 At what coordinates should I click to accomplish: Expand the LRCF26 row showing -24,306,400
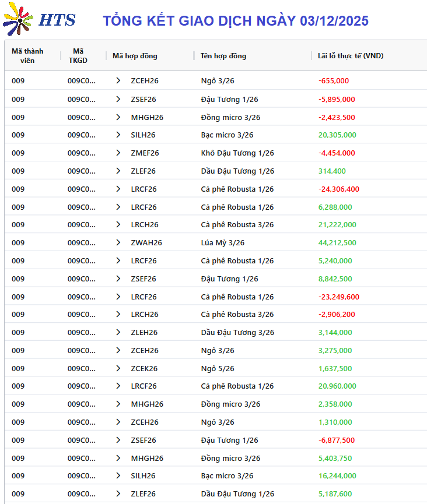click(x=118, y=189)
